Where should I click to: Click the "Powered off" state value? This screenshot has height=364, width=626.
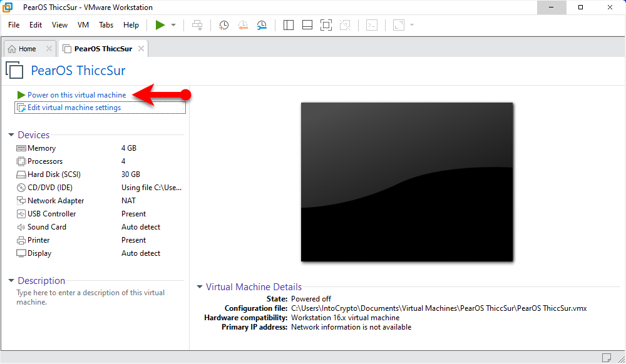click(311, 299)
